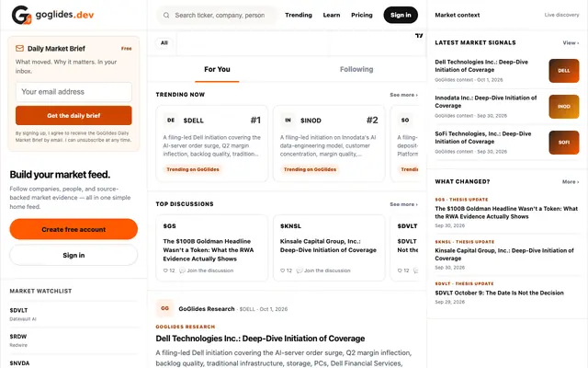Viewport: 588px width, 368px height.
Task: Switch to the For You tab
Action: point(217,70)
